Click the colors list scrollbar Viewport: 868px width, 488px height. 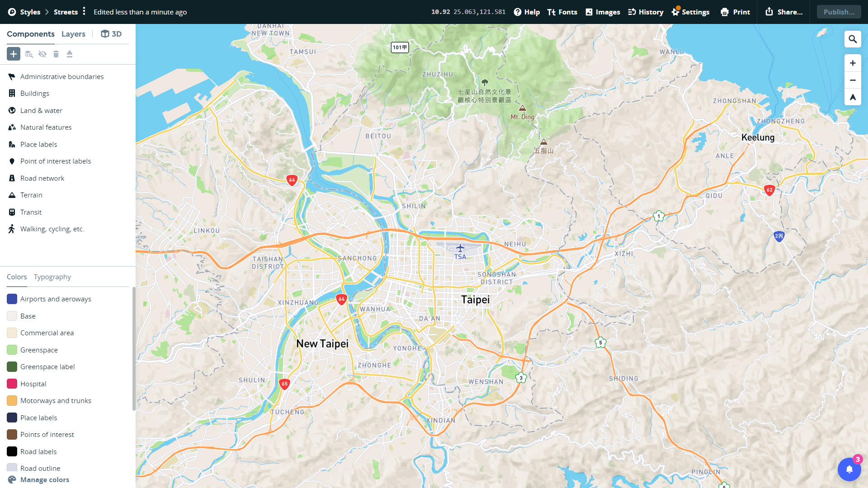(134, 349)
